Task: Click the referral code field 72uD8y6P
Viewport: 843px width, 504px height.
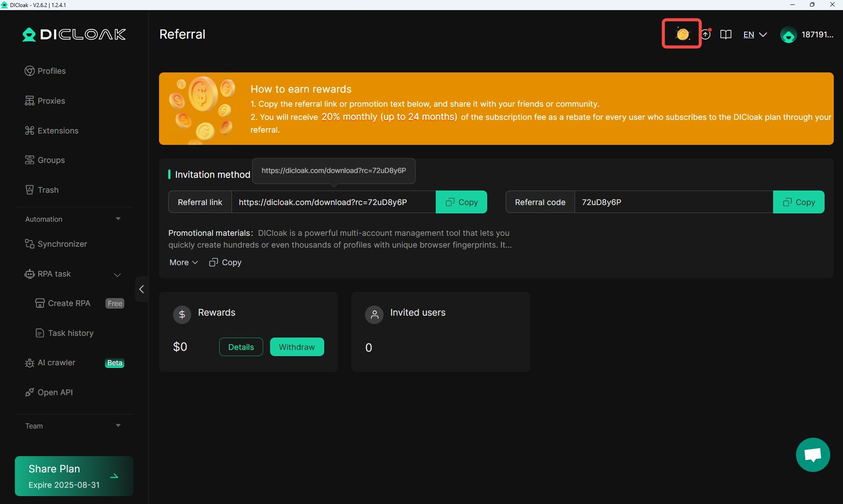Action: (674, 202)
